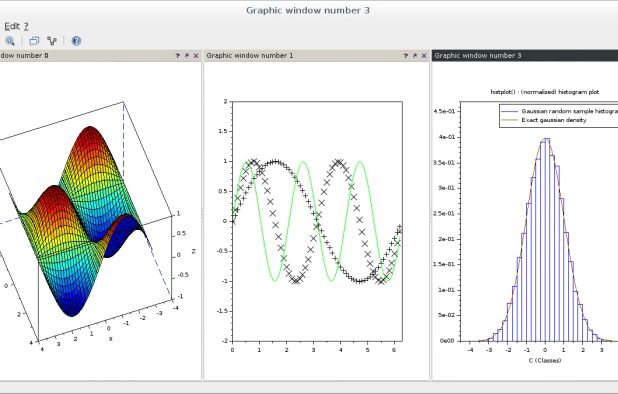Click the 'Z' axis label of the 3D plot
The height and width of the screenshot is (394, 618).
194,251
